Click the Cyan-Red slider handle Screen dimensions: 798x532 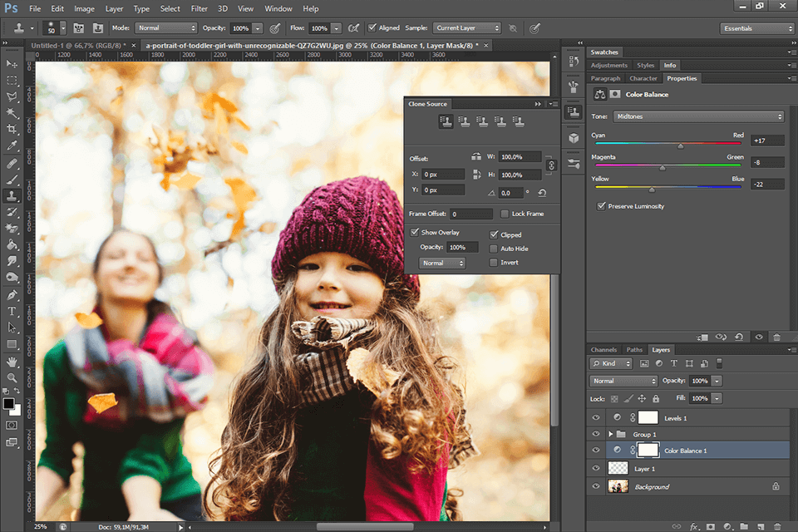(x=681, y=145)
